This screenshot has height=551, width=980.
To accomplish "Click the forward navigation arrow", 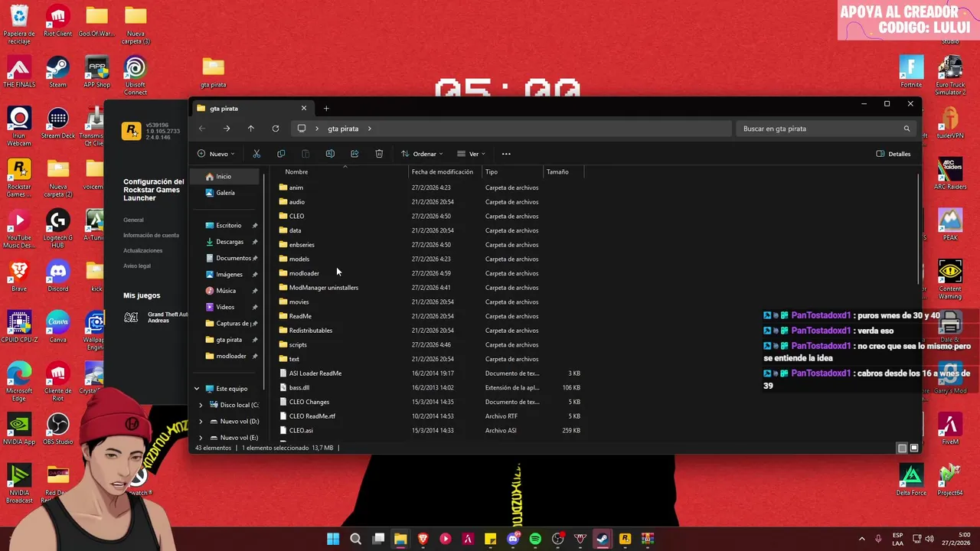I will pyautogui.click(x=227, y=129).
